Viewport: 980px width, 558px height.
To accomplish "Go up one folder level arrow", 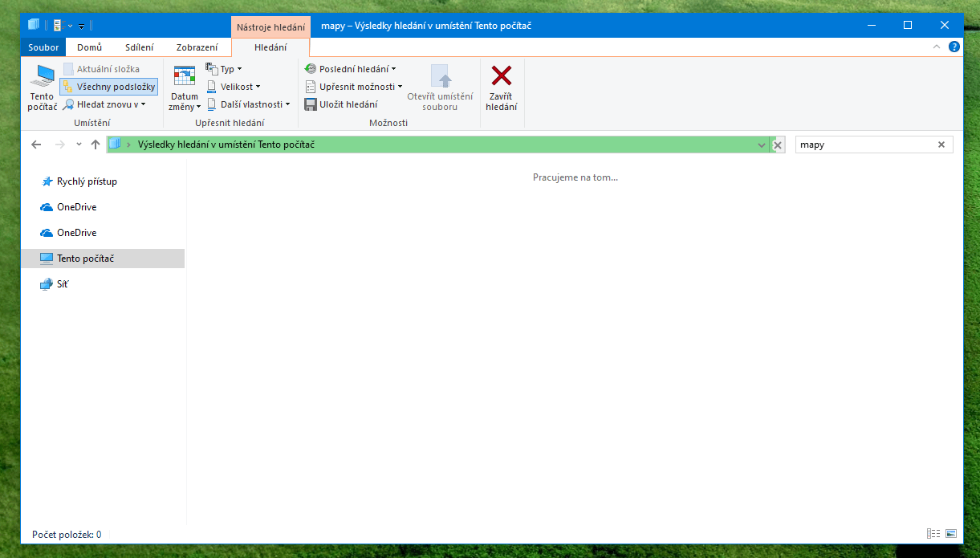I will point(96,145).
